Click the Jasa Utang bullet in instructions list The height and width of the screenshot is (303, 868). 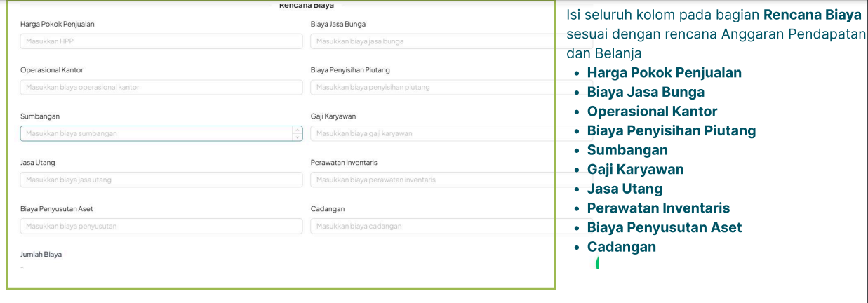point(625,189)
